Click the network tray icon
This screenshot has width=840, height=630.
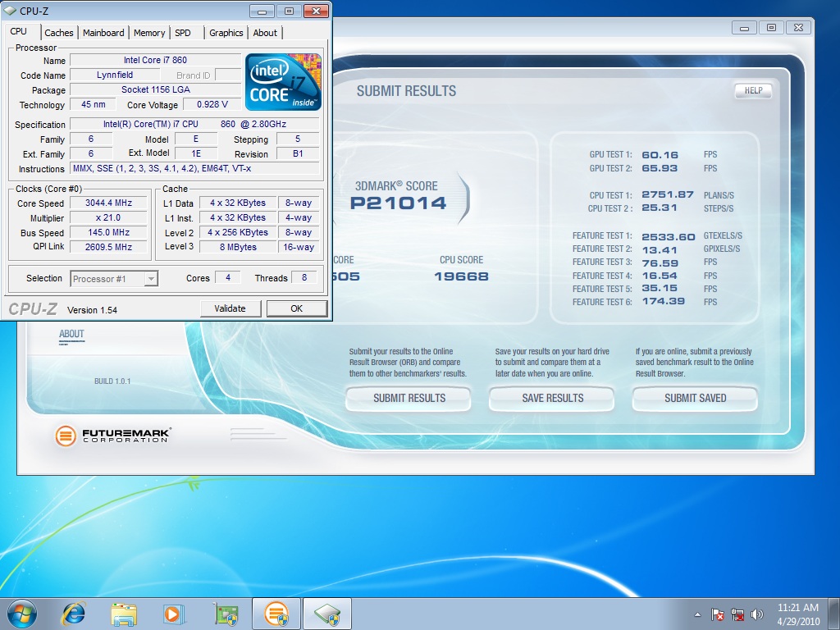pyautogui.click(x=737, y=614)
